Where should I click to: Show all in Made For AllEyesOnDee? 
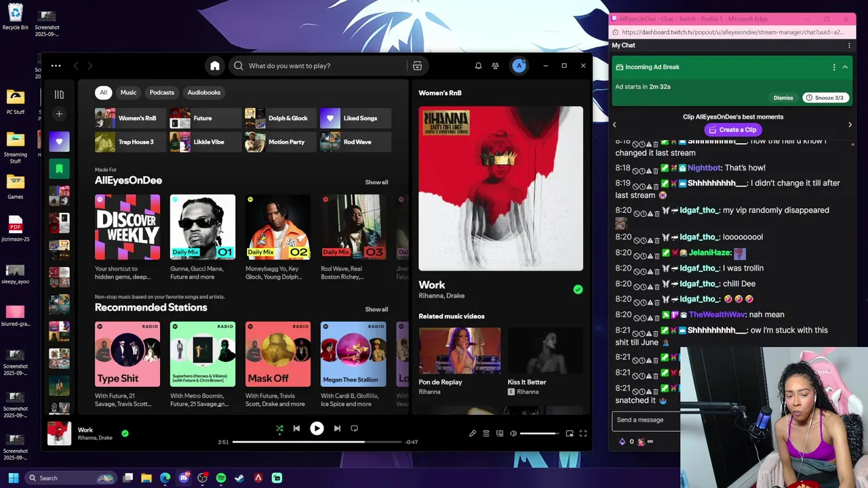point(376,182)
